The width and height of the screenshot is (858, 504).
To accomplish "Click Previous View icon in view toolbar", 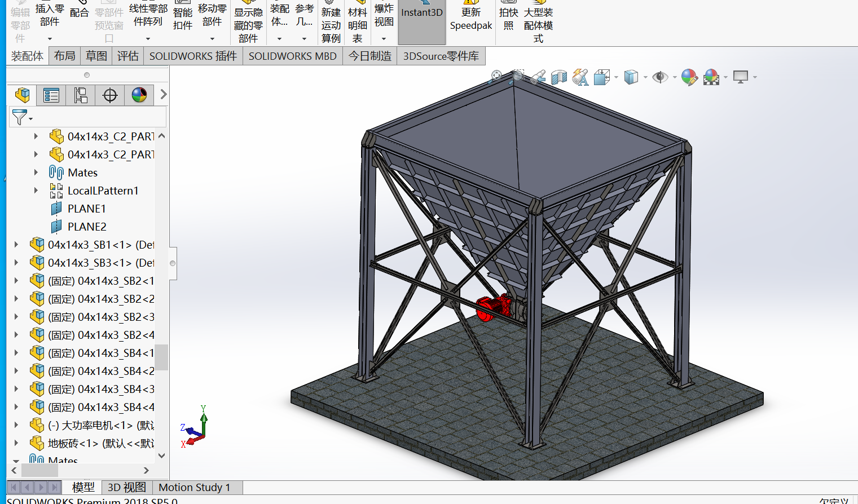I will pyautogui.click(x=538, y=77).
